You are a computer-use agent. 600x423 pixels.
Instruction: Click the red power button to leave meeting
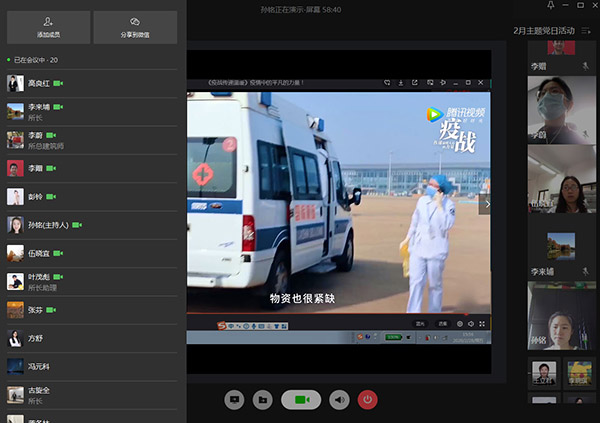368,400
